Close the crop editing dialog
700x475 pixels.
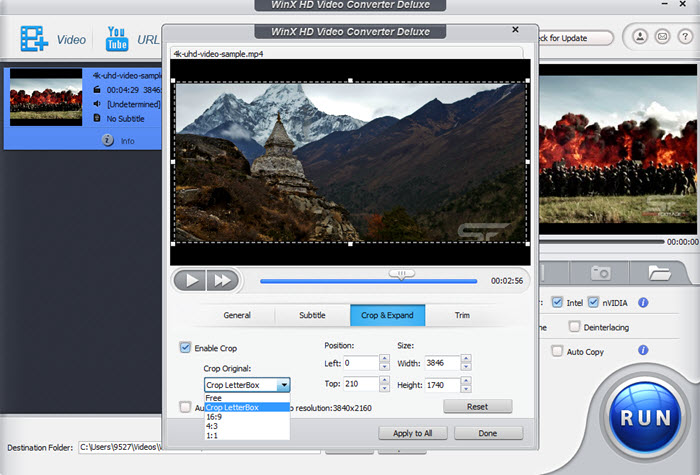pyautogui.click(x=515, y=29)
